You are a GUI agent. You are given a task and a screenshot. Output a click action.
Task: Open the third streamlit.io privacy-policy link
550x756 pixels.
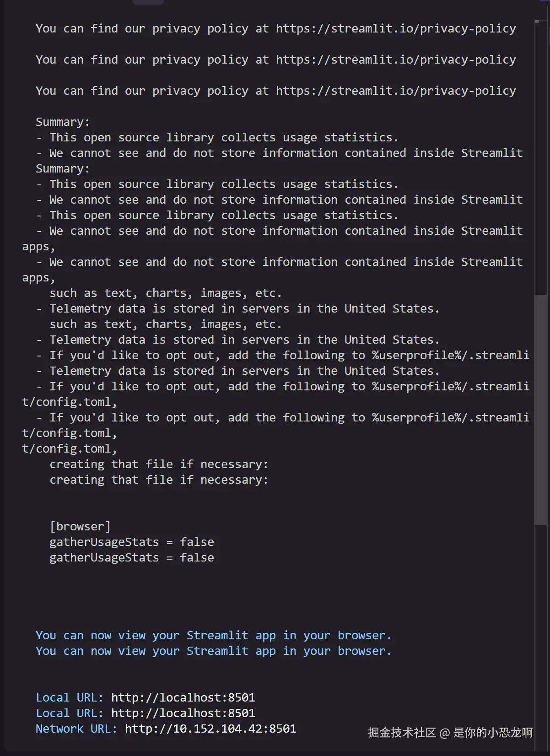[396, 91]
